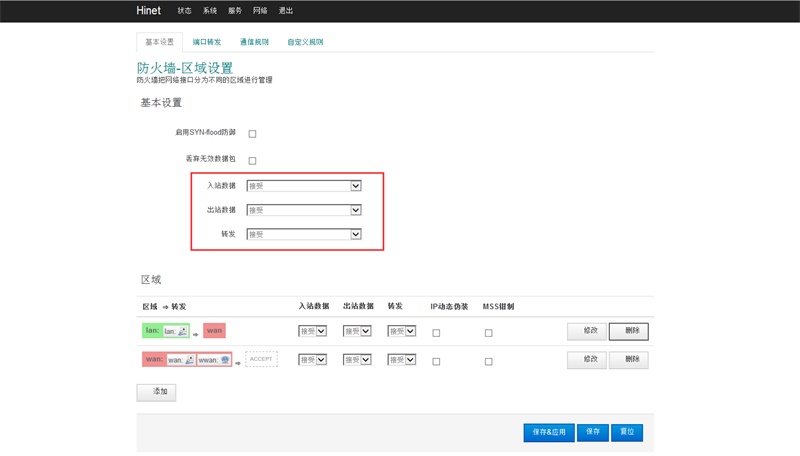The height and width of the screenshot is (456, 800).
Task: Click the dashed ACCEPT forwarding box
Action: click(261, 359)
